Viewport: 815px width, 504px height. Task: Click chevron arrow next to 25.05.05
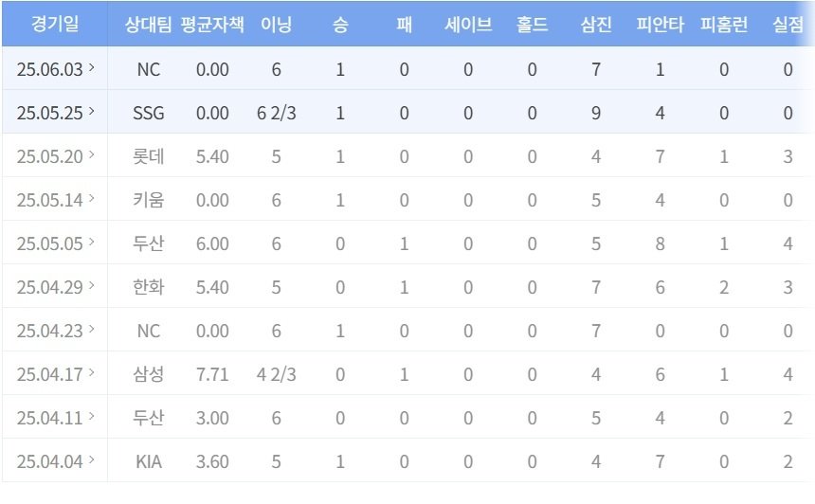pos(92,242)
